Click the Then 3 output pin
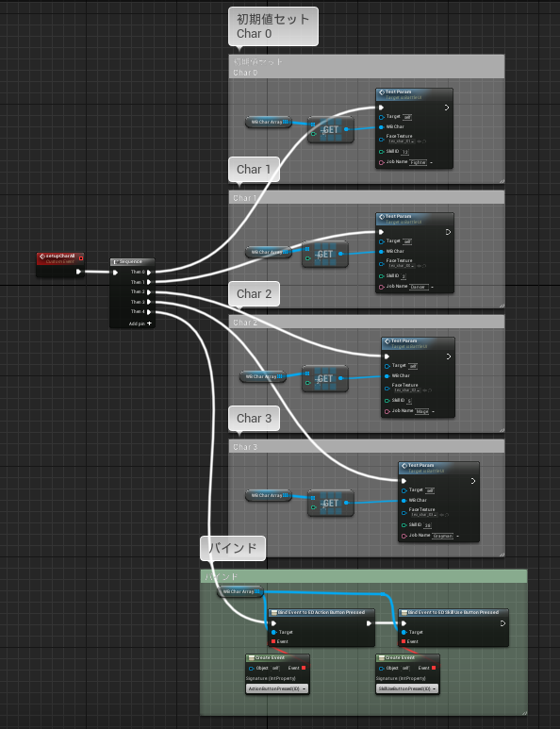This screenshot has height=729, width=560. pyautogui.click(x=149, y=302)
